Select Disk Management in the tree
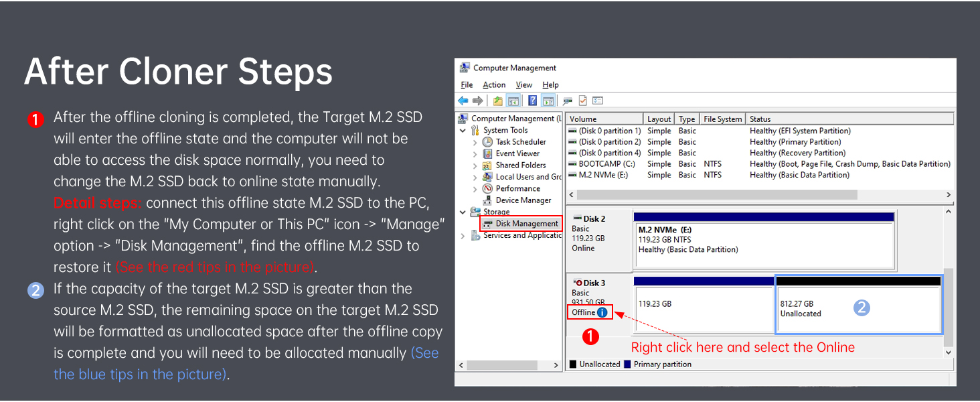980x402 pixels. (x=526, y=223)
